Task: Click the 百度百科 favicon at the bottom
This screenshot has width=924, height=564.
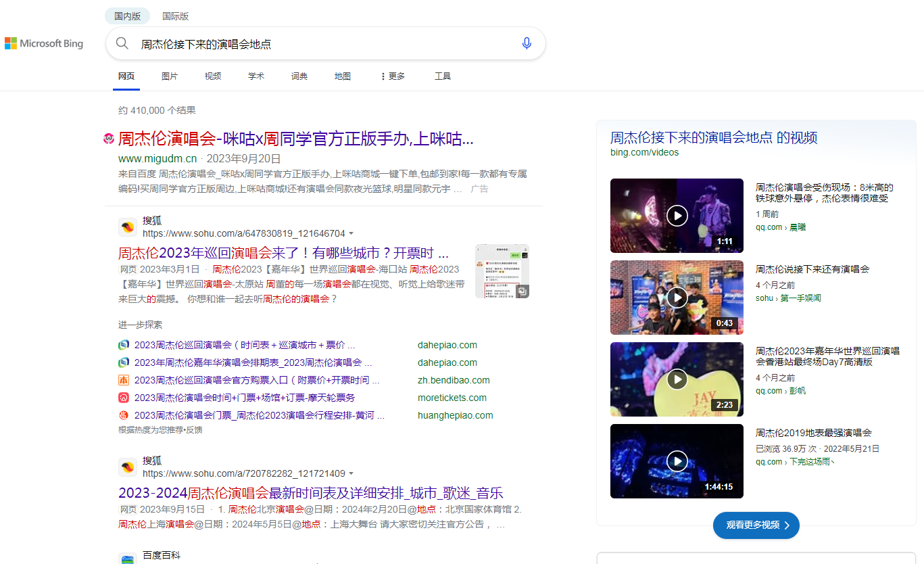Action: point(128,557)
